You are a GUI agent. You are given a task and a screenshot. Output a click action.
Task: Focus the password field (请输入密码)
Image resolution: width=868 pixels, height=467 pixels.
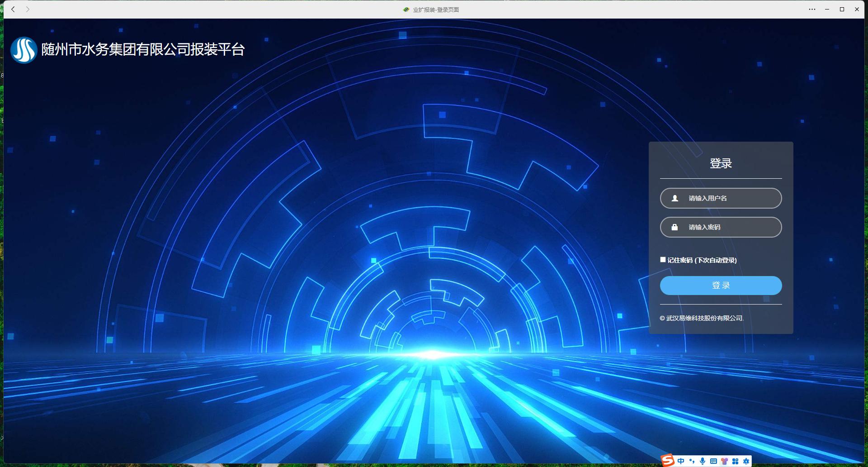point(728,227)
